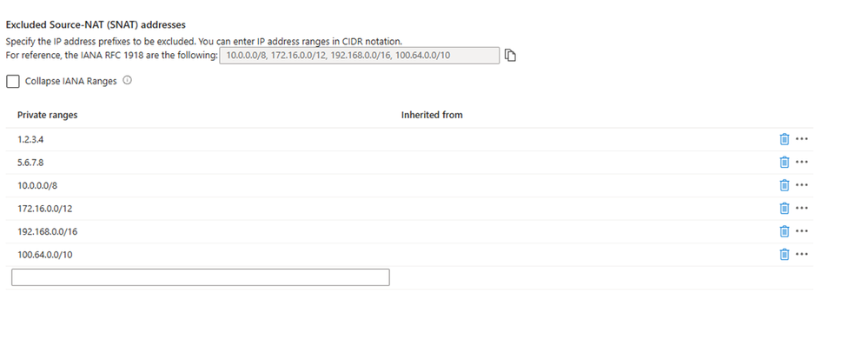Delete the 1.2.3.4 private range
Screen dimensions: 868x340
[784, 139]
